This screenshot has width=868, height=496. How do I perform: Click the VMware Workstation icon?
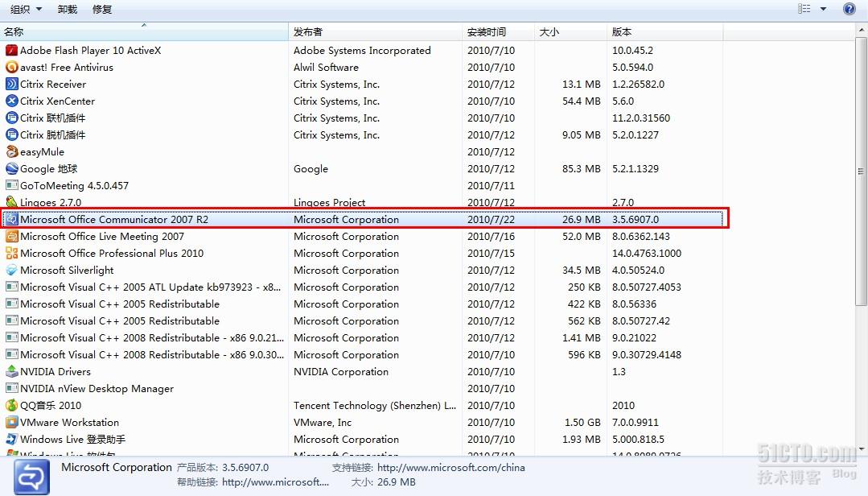point(11,422)
